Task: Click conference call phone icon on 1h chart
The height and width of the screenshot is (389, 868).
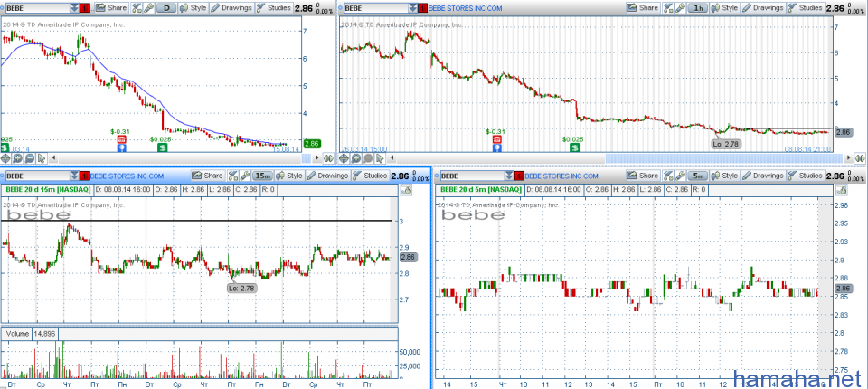Action: 497,139
